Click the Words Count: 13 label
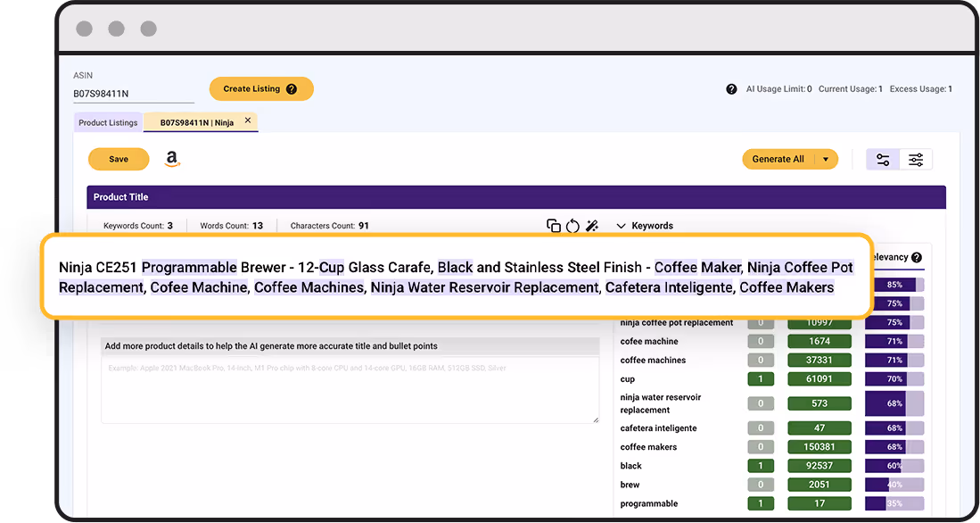Screen dimensions: 980x523 tap(231, 226)
